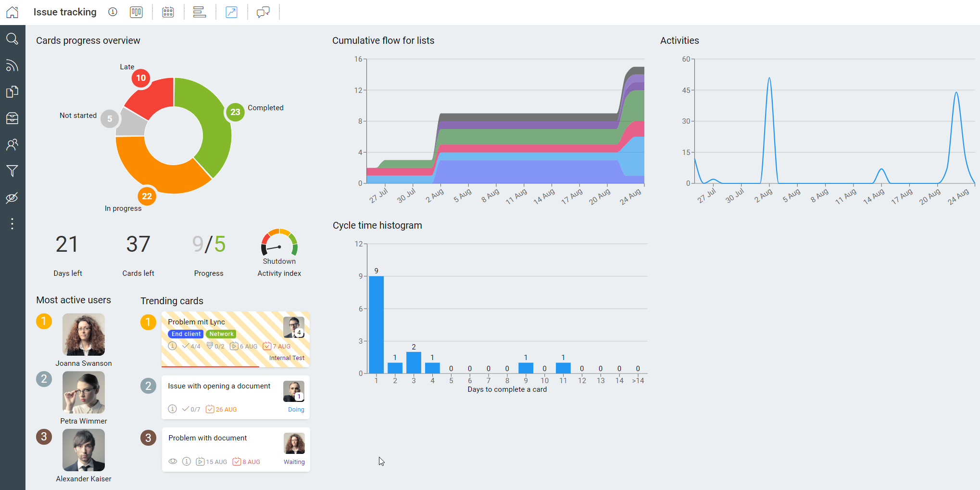Open the board chat icon
Image resolution: width=980 pixels, height=490 pixels.
pos(263,12)
